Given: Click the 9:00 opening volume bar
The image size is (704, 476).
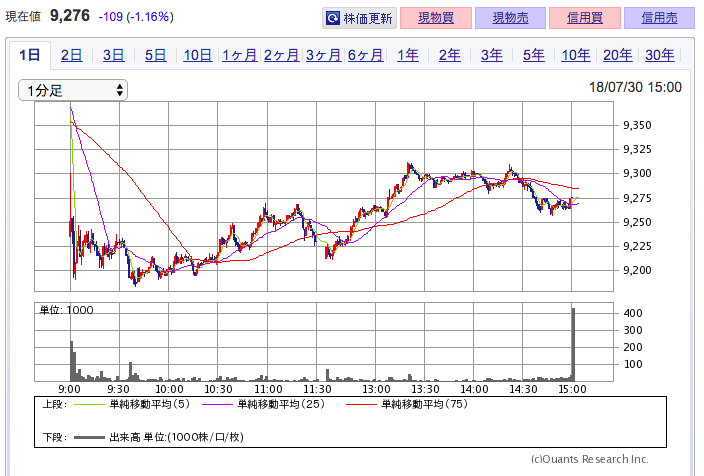Looking at the screenshot, I should point(71,361).
